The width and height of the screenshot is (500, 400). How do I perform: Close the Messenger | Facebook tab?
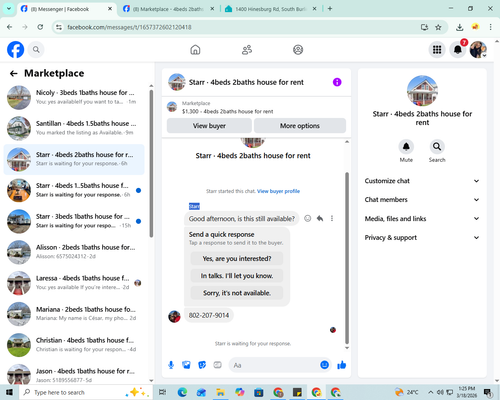coord(110,9)
